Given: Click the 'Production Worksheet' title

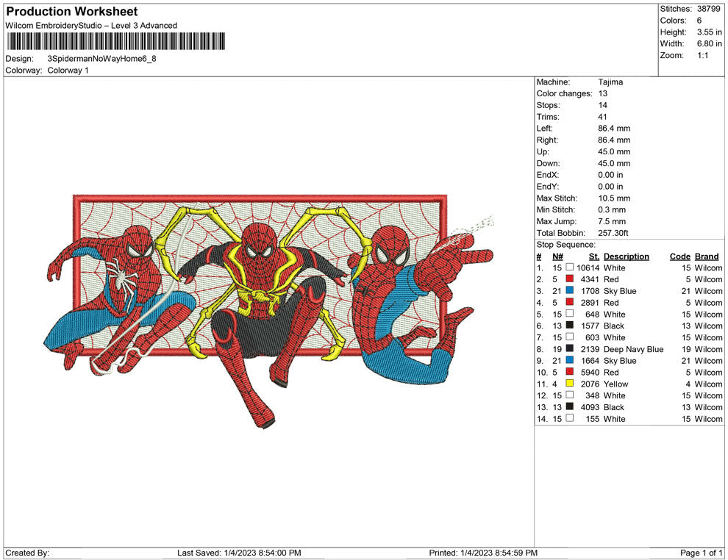Looking at the screenshot, I should (72, 12).
